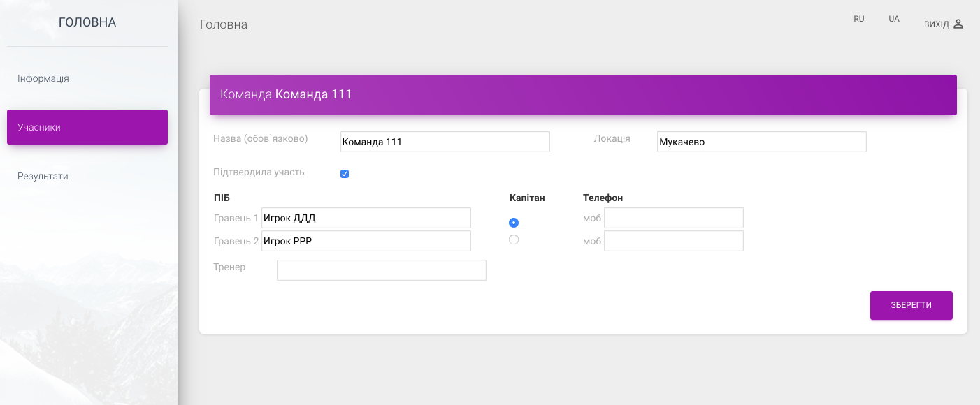The width and height of the screenshot is (980, 405).
Task: Uncheck the Підтвердила участь checkbox
Action: 345,174
